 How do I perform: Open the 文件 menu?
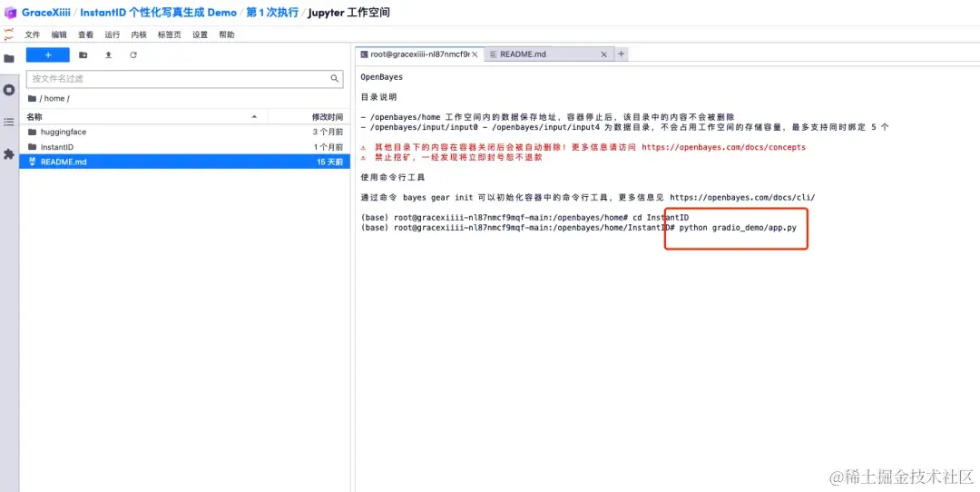coord(33,35)
